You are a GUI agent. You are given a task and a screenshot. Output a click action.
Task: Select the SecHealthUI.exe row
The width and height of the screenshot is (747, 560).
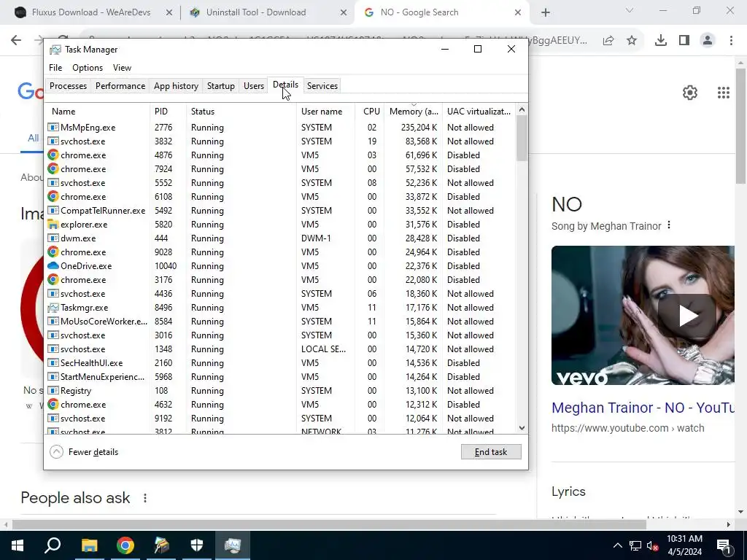point(281,363)
